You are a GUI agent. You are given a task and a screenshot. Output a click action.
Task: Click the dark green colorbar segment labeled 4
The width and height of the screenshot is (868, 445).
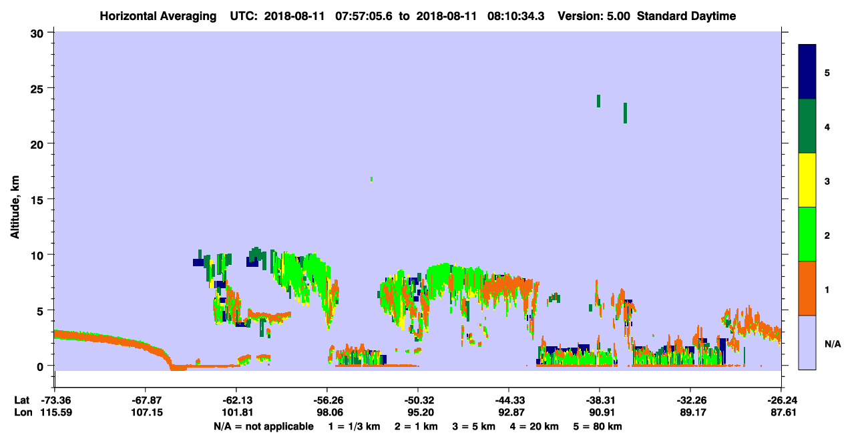(807, 126)
